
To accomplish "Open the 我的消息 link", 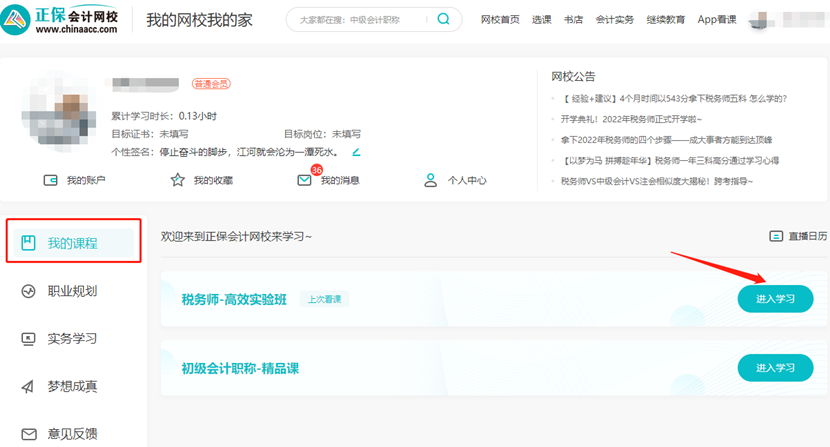I will click(x=340, y=181).
